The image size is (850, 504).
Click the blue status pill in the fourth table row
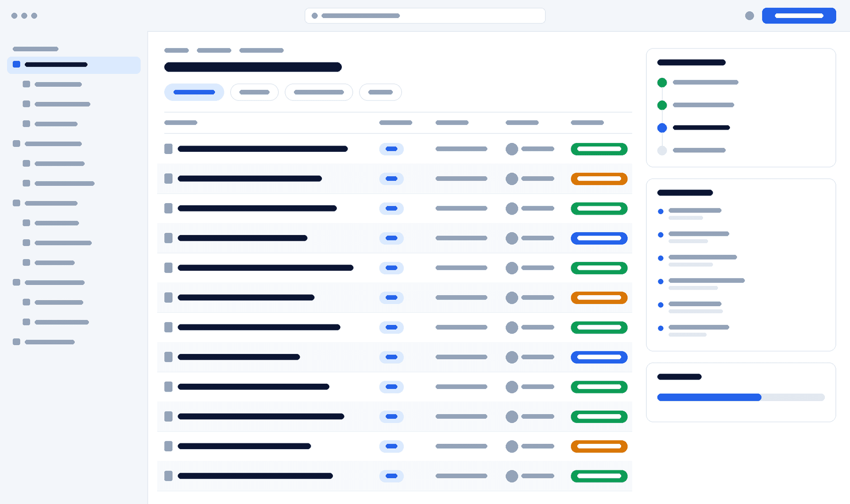pyautogui.click(x=599, y=238)
